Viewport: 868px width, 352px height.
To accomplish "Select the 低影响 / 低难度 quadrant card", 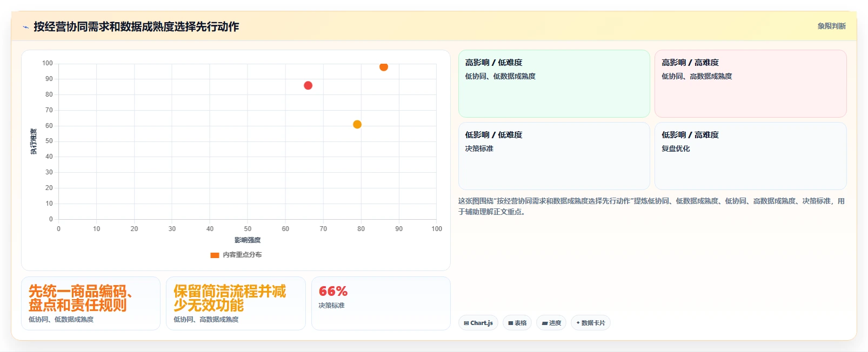I will pos(554,156).
